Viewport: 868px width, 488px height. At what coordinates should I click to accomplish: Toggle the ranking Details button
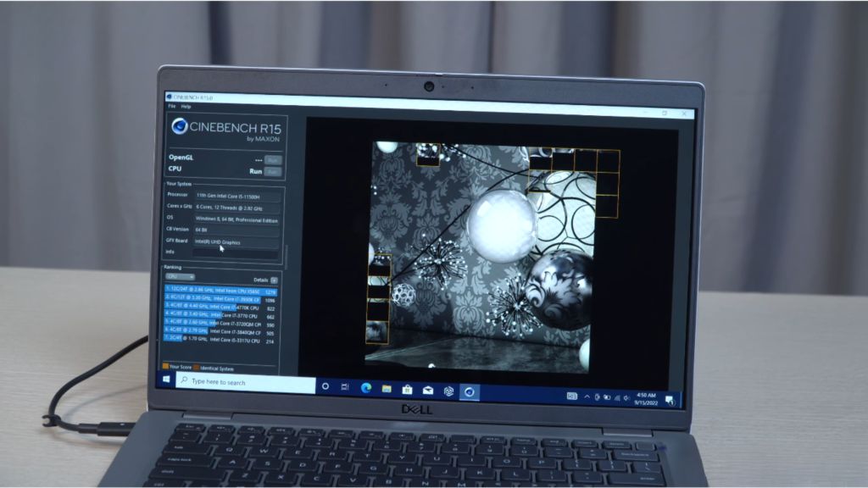274,280
